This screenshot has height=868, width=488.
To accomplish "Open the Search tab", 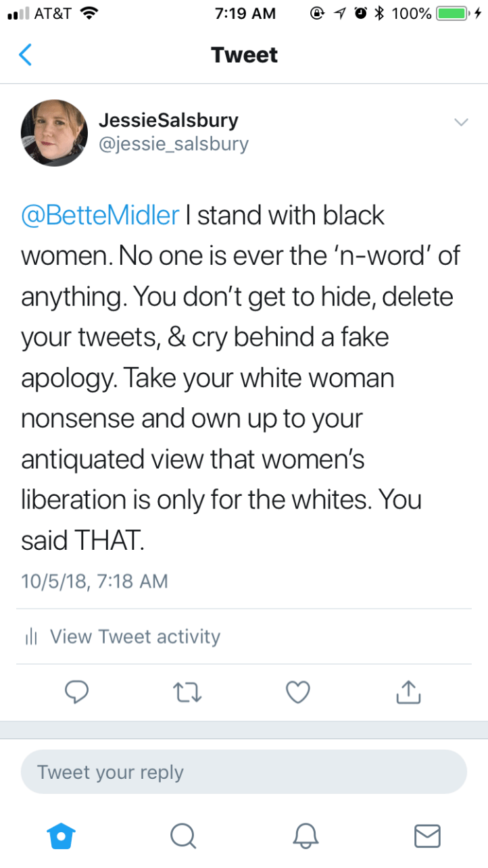I will click(182, 836).
